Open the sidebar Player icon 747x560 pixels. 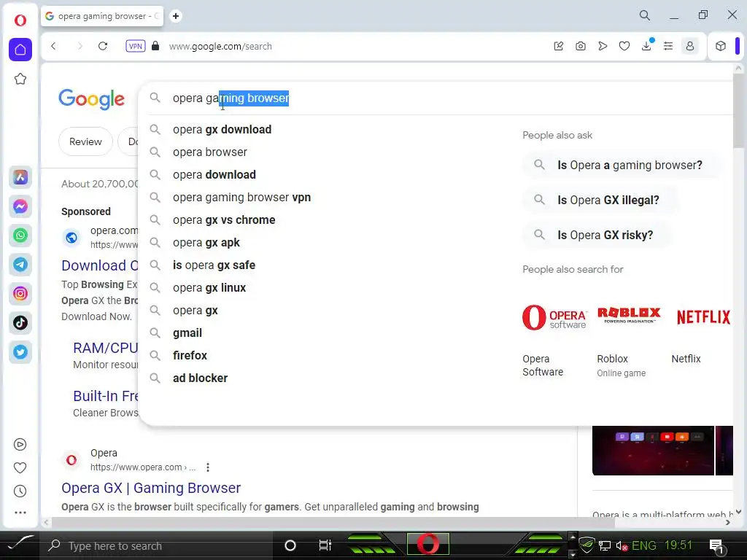coord(20,445)
